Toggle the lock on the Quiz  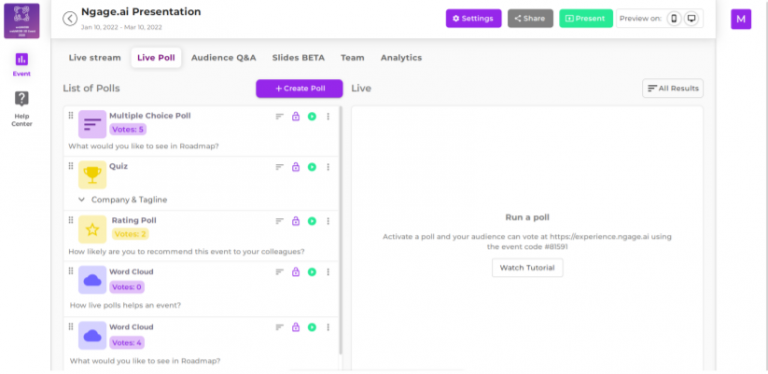(296, 167)
